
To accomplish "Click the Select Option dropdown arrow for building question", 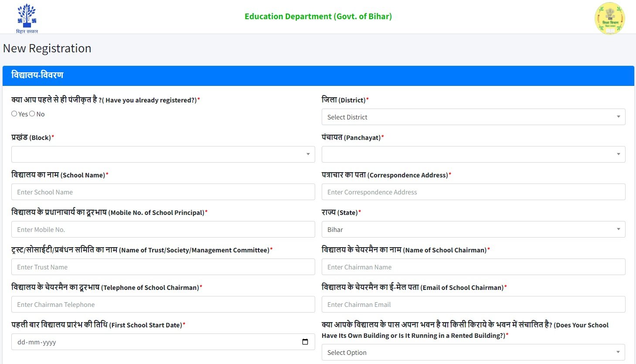I will pyautogui.click(x=618, y=352).
